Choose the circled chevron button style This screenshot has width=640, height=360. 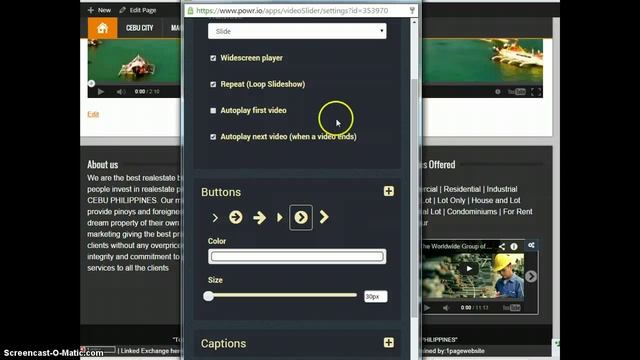pyautogui.click(x=301, y=218)
